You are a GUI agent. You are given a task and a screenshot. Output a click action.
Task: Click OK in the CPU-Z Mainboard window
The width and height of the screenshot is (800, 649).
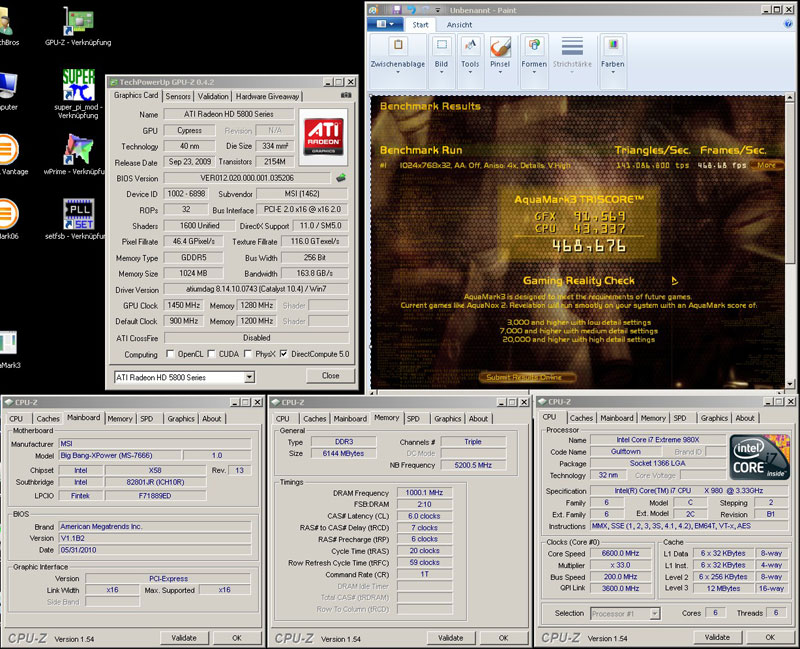237,638
